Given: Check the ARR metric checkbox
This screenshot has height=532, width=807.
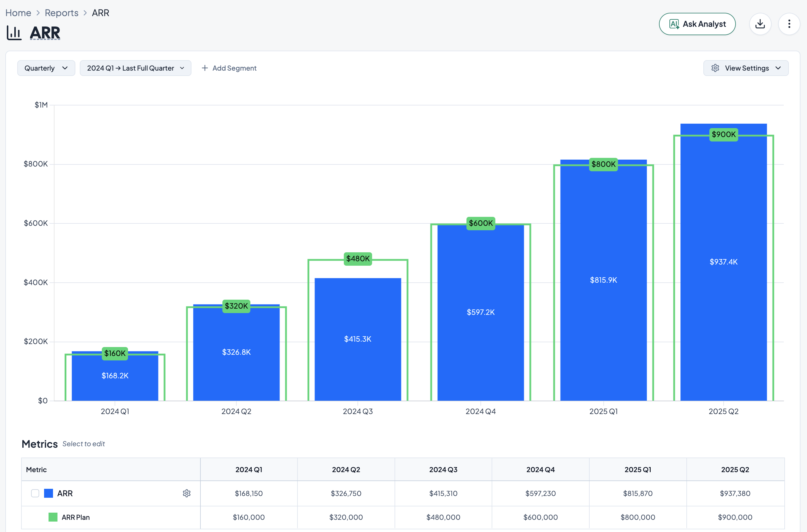Looking at the screenshot, I should pyautogui.click(x=35, y=493).
